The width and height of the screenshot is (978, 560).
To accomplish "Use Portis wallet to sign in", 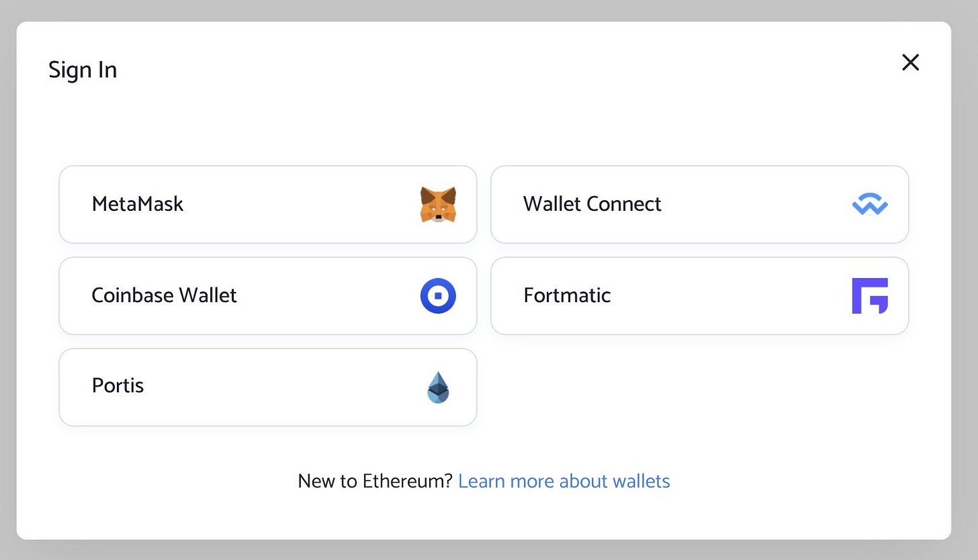I will click(x=268, y=387).
